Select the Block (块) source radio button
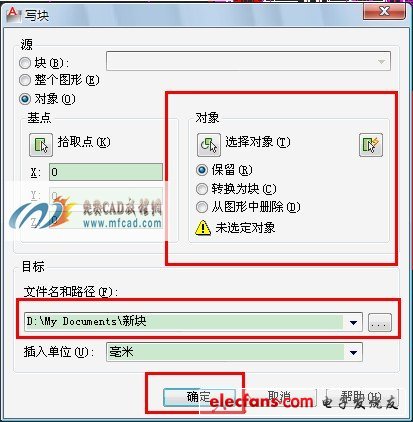Screen dimensions: 413x422 (25, 63)
